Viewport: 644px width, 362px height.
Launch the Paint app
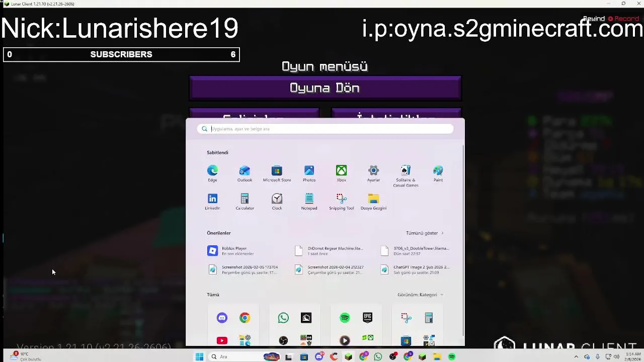(x=438, y=173)
